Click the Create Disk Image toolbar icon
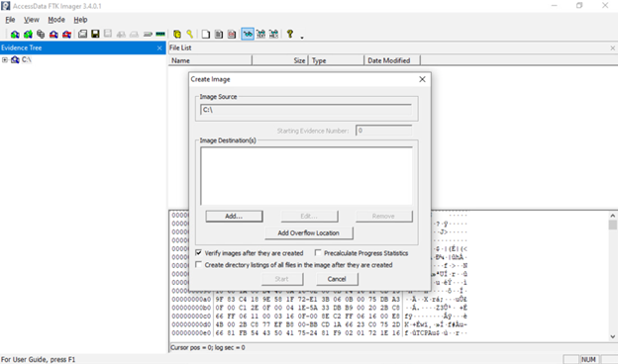618x364 pixels. pos(82,35)
